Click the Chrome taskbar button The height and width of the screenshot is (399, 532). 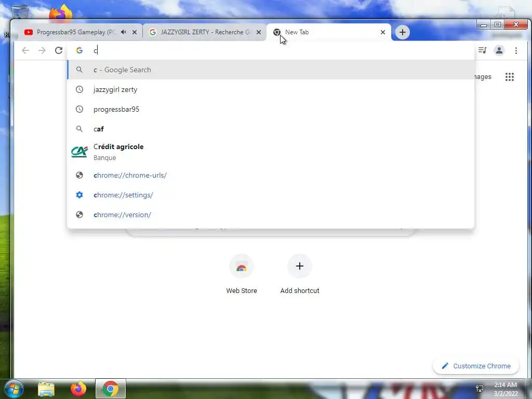click(111, 389)
